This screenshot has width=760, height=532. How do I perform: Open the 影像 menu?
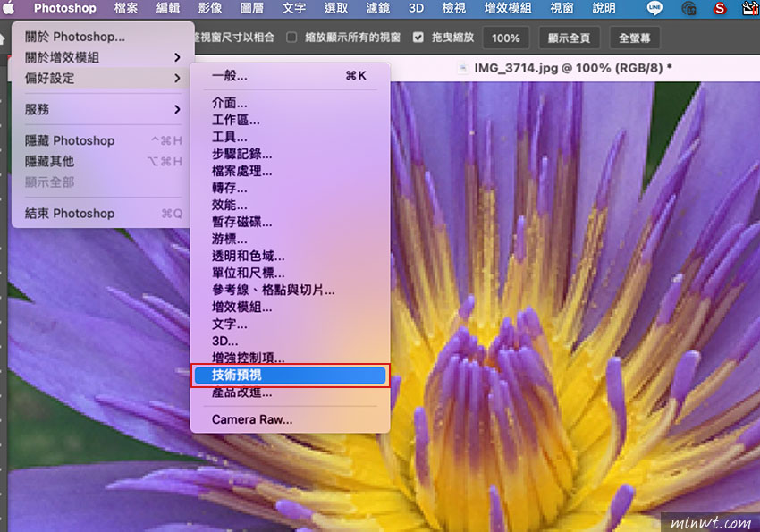pos(210,8)
